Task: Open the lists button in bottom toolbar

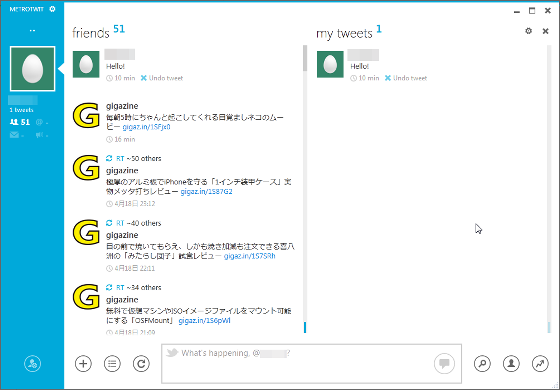Action: 112,364
